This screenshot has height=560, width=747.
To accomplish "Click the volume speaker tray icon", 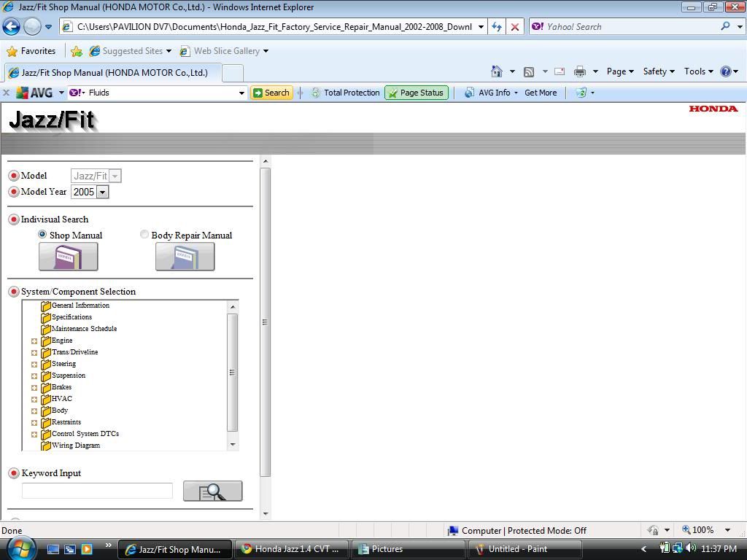I will [690, 548].
